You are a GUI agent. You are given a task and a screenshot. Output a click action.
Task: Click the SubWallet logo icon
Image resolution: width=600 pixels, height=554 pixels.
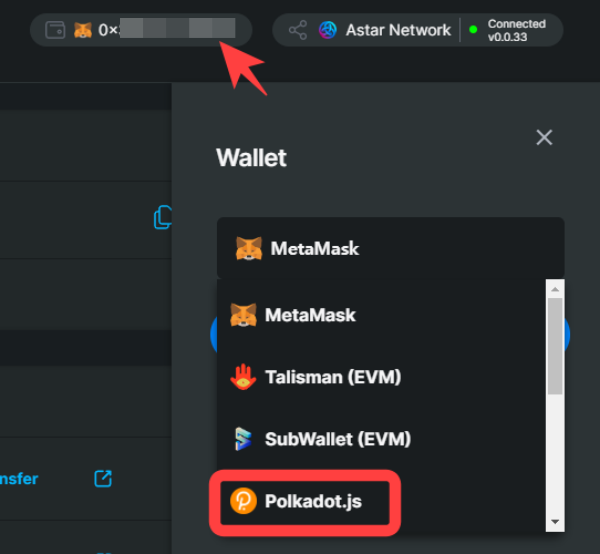pyautogui.click(x=243, y=439)
